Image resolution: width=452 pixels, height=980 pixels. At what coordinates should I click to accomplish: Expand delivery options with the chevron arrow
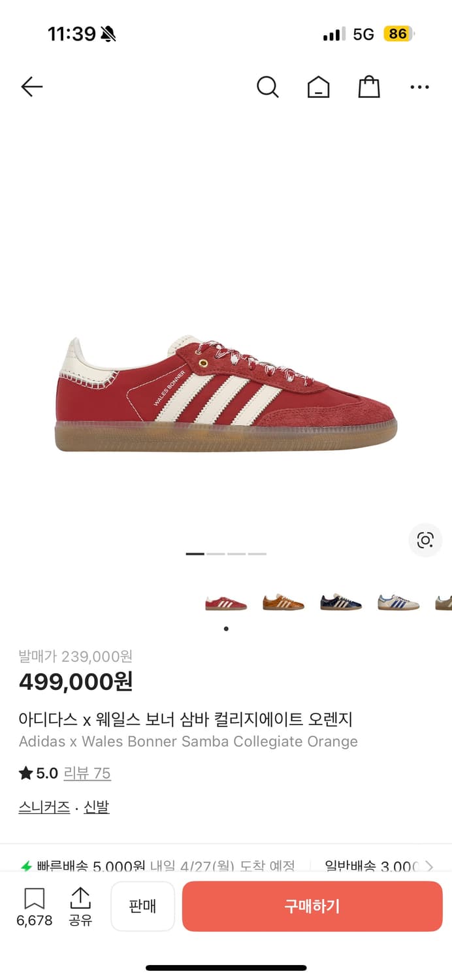[429, 866]
